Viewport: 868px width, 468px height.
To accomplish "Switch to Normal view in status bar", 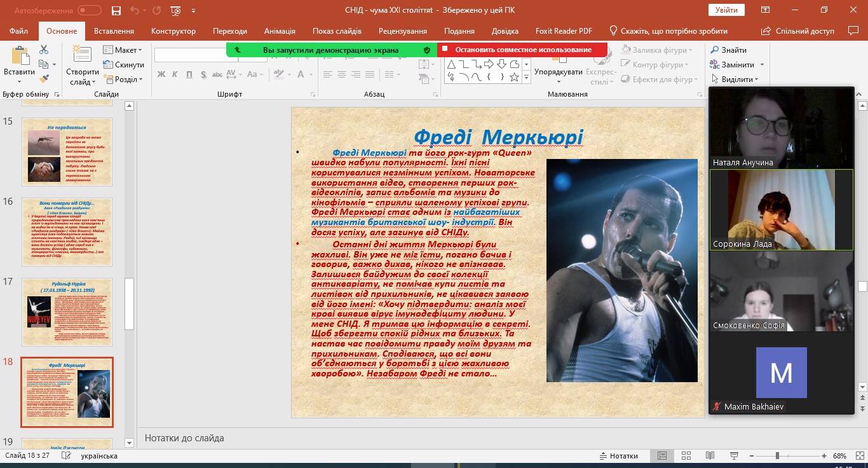I will pyautogui.click(x=661, y=456).
